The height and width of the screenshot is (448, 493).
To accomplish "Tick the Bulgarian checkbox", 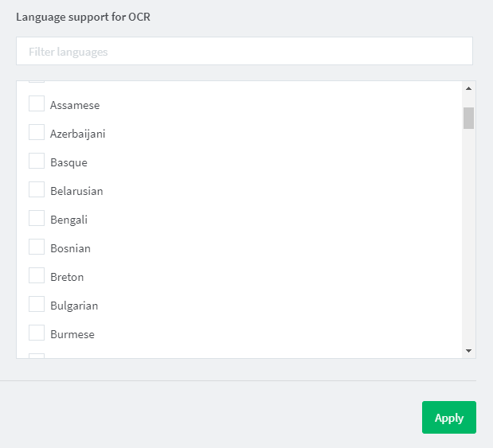I will point(37,304).
